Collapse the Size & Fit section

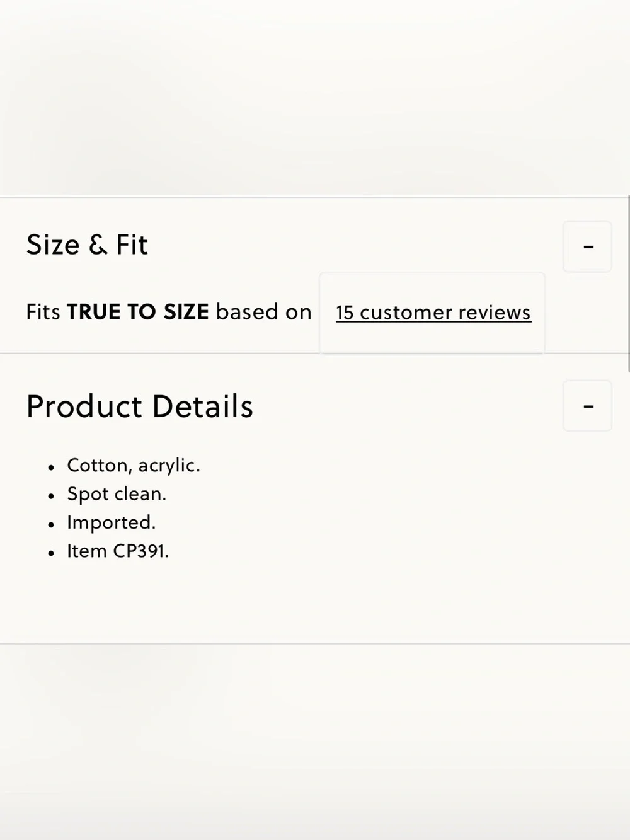click(x=587, y=246)
